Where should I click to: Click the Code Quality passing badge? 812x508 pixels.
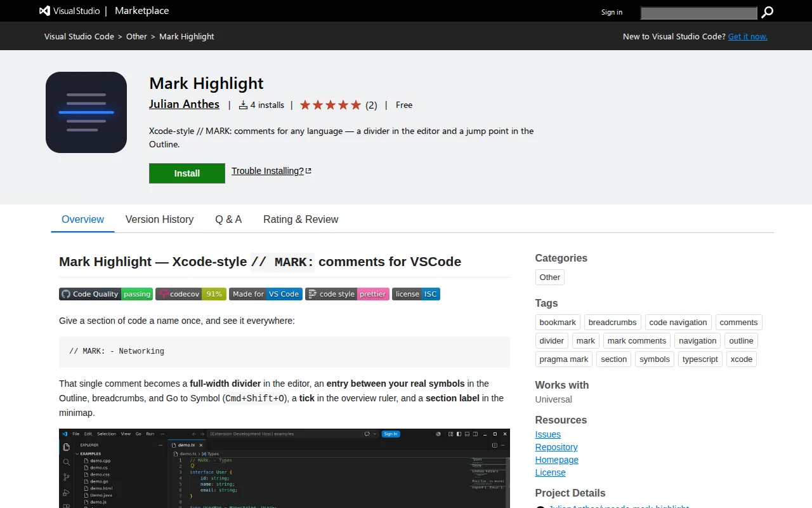click(106, 294)
